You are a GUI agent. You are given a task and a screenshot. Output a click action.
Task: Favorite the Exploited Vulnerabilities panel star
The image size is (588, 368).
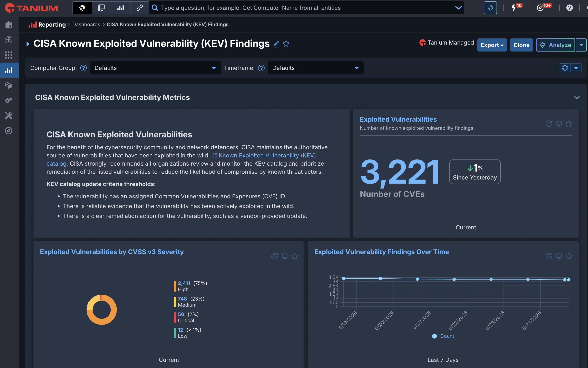point(569,124)
